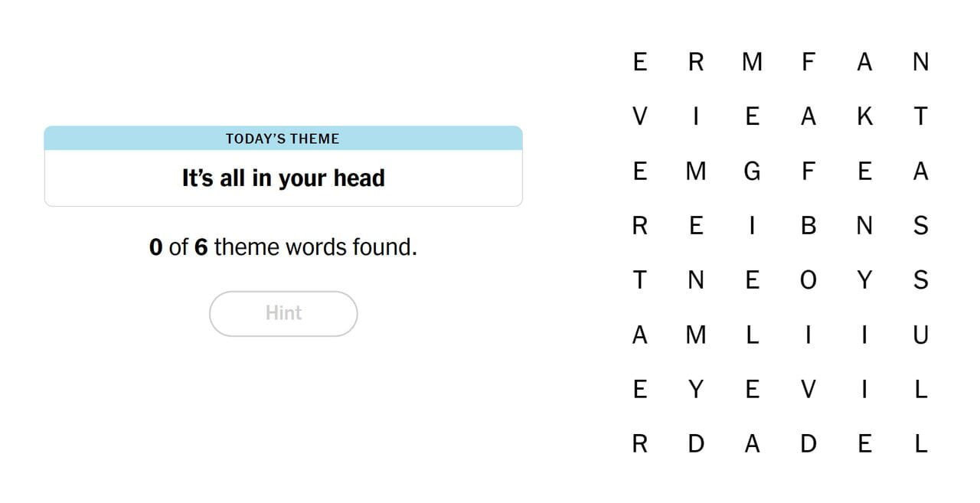The height and width of the screenshot is (503, 980).
Task: Select the letter G in the center of the grid
Action: point(752,171)
